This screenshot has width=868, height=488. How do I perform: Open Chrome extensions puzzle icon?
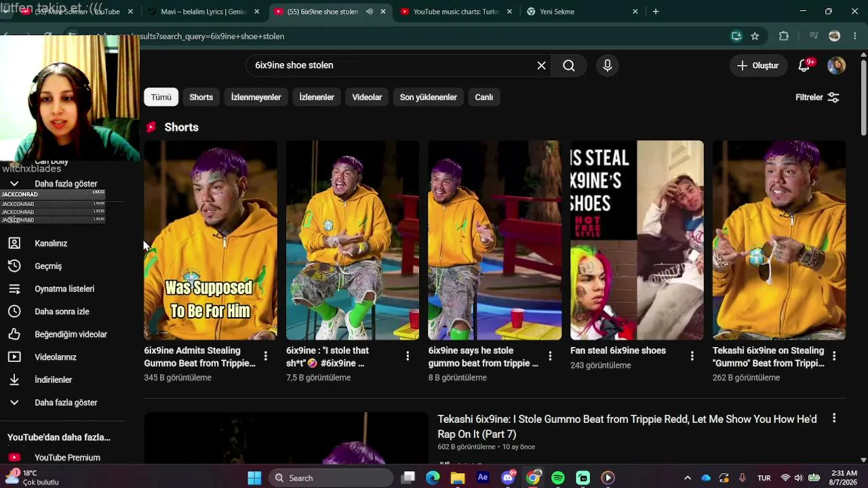click(x=784, y=37)
